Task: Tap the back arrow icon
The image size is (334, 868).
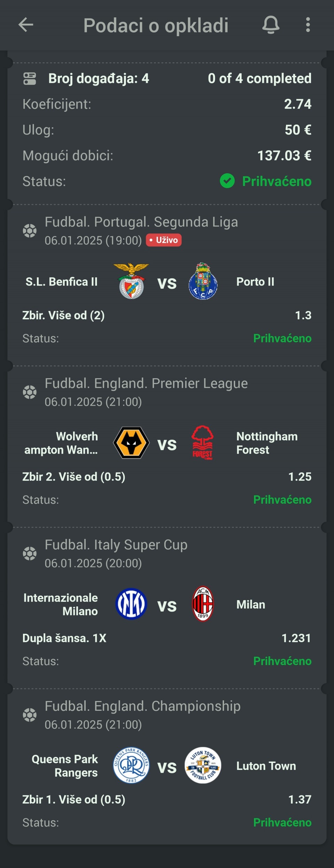Action: [x=26, y=25]
